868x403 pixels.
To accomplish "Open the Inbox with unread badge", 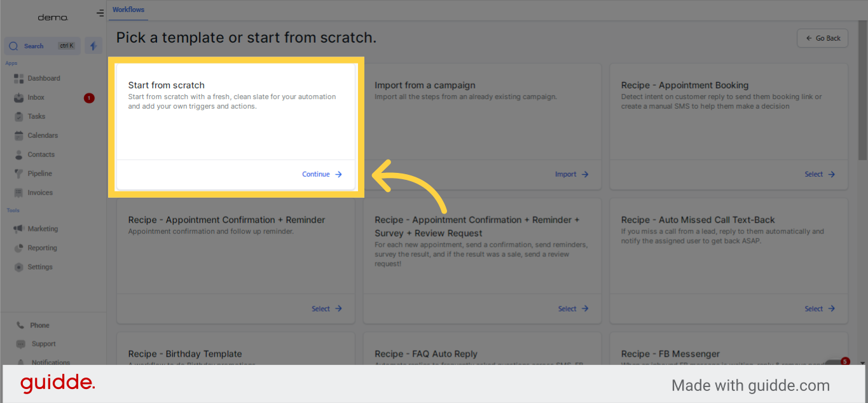I will tap(38, 97).
